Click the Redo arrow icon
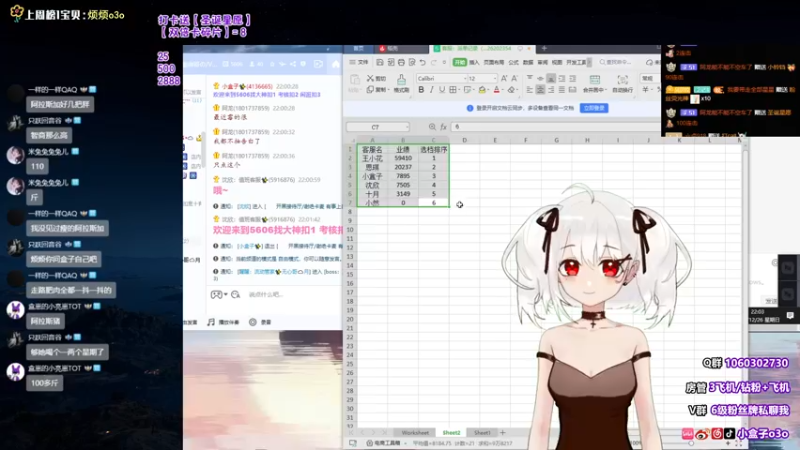800x450 pixels. tap(434, 62)
